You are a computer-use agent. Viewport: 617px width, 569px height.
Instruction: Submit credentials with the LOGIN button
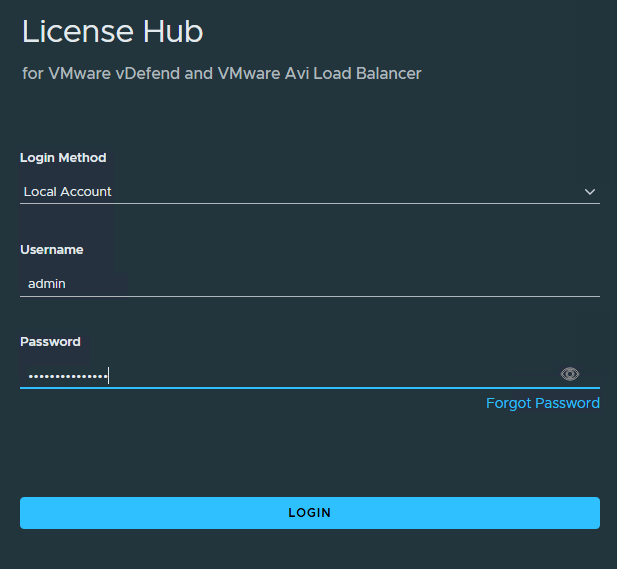(310, 513)
